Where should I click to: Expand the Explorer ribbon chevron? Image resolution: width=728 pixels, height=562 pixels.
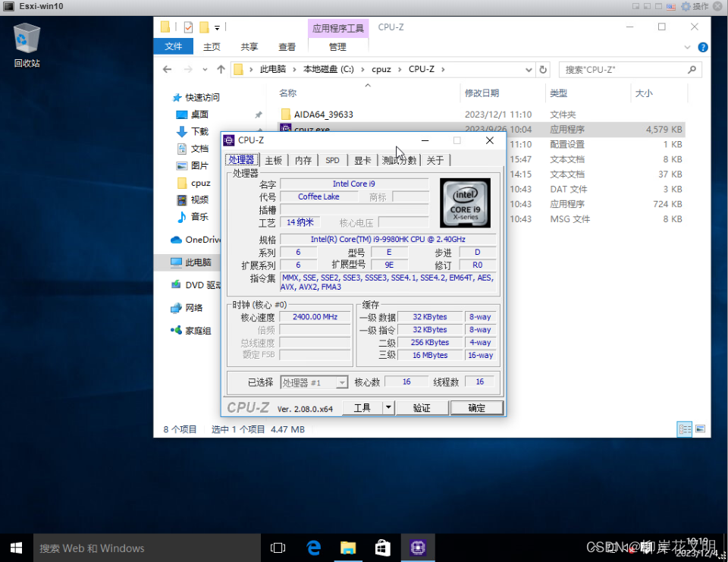click(688, 47)
